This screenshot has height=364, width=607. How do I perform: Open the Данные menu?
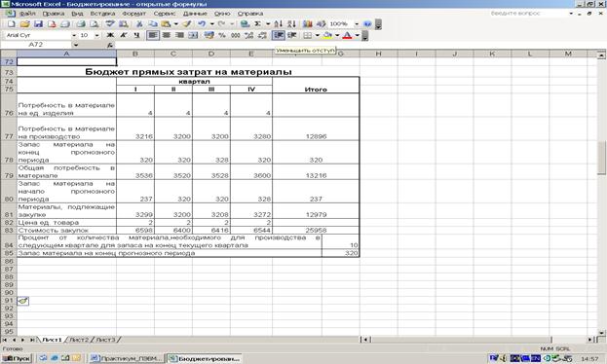click(195, 14)
